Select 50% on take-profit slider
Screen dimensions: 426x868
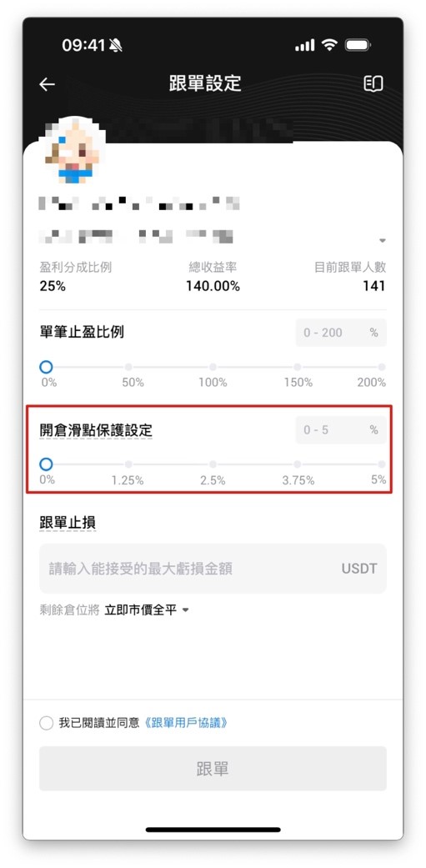click(128, 367)
